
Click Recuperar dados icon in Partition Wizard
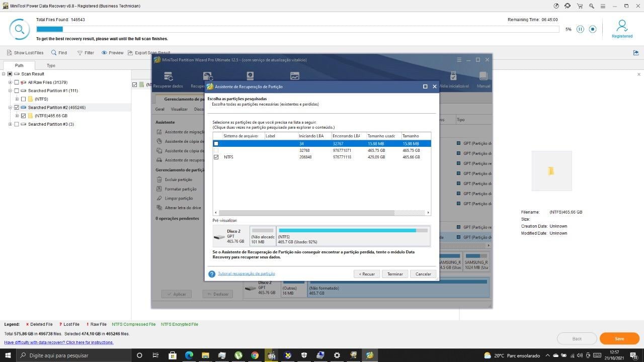click(169, 79)
